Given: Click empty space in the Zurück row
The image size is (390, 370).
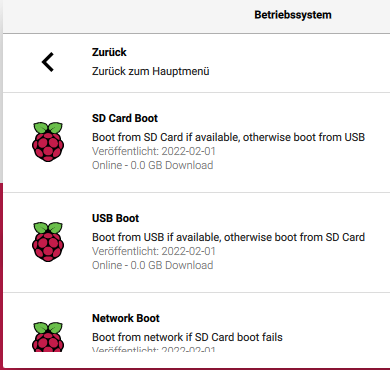Looking at the screenshot, I should pos(300,63).
